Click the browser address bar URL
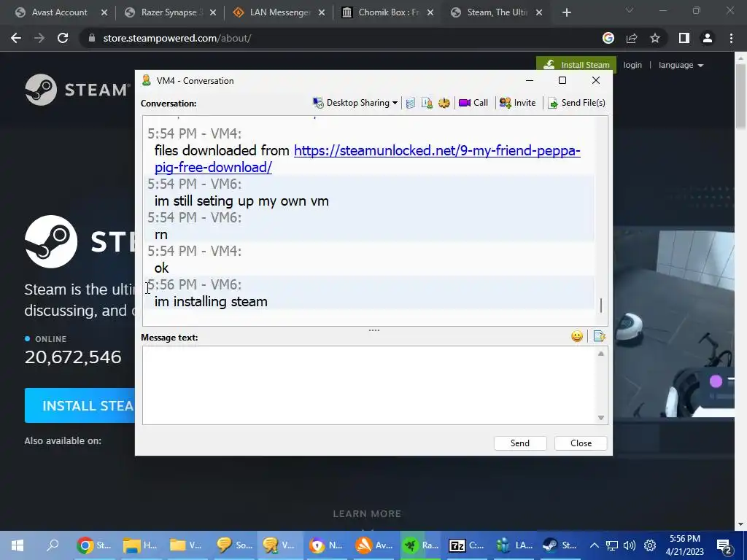The height and width of the screenshot is (560, 747). click(177, 38)
